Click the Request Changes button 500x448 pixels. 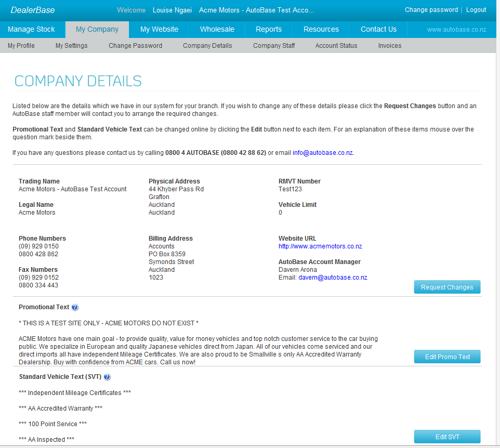point(447,287)
